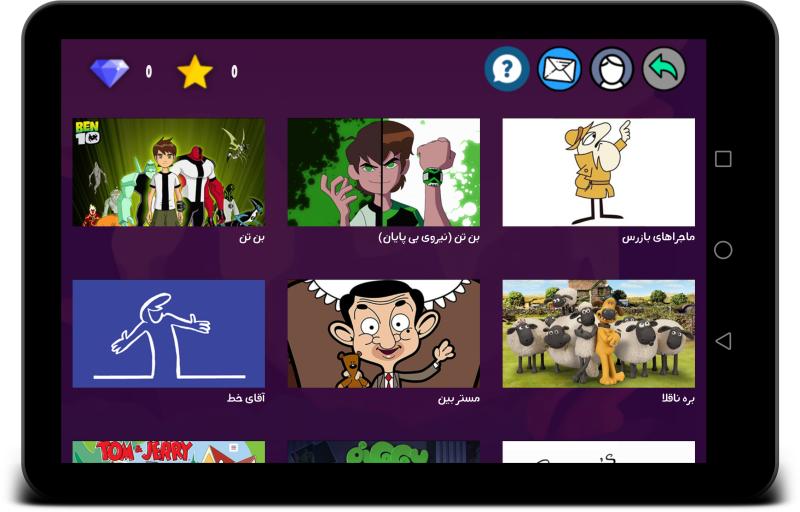Select the بره ناقلا title label

tap(678, 398)
